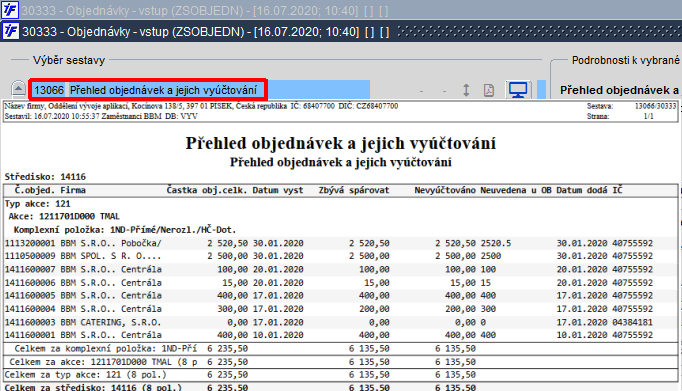Click 'Podrobnosti k vybrané' panel heading
Image resolution: width=682 pixels, height=391 pixels.
[625, 60]
